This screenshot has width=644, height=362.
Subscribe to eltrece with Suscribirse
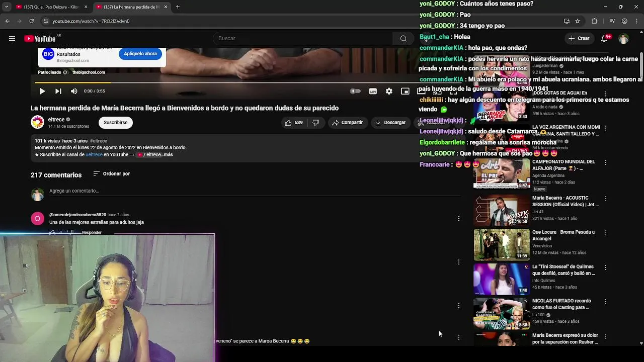coord(115,122)
